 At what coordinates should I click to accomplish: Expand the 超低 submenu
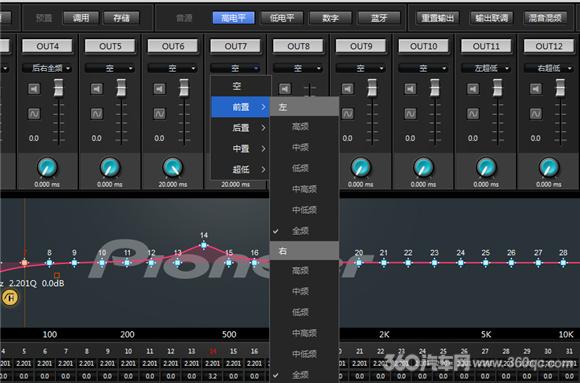point(241,169)
